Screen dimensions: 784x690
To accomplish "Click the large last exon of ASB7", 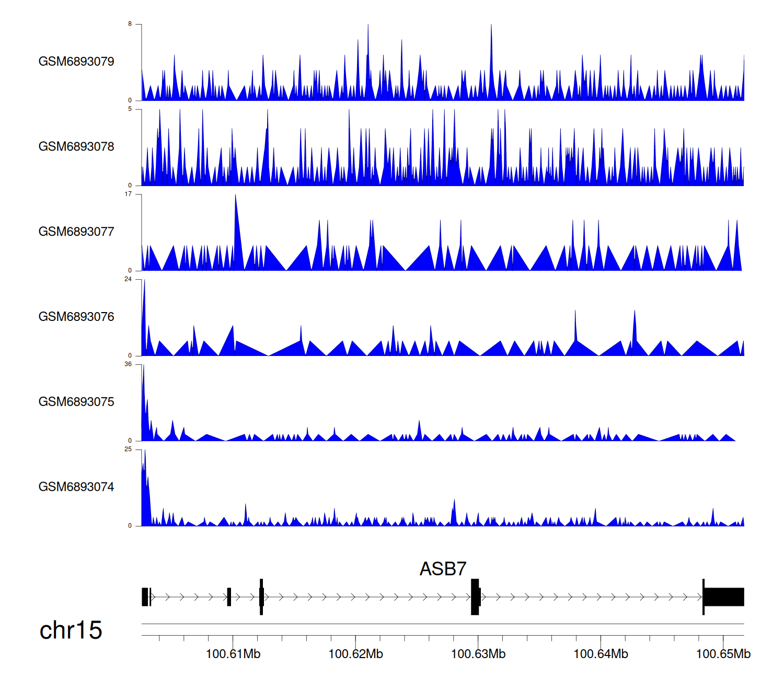I will [724, 597].
